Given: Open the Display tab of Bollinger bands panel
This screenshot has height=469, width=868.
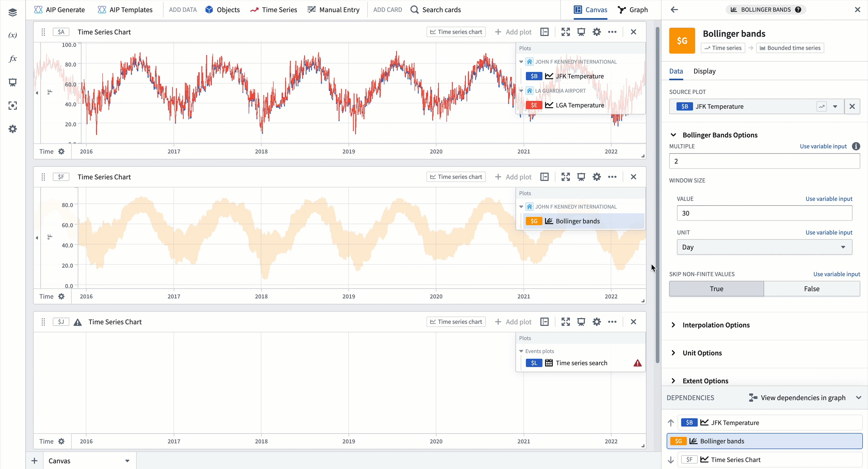Looking at the screenshot, I should pyautogui.click(x=705, y=71).
